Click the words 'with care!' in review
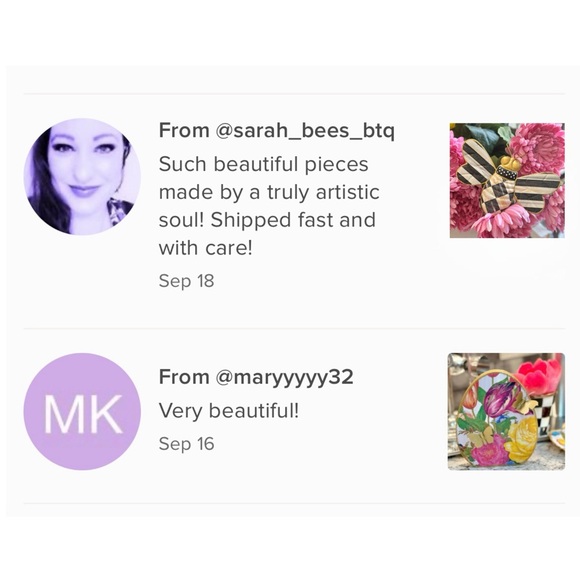 tap(205, 248)
